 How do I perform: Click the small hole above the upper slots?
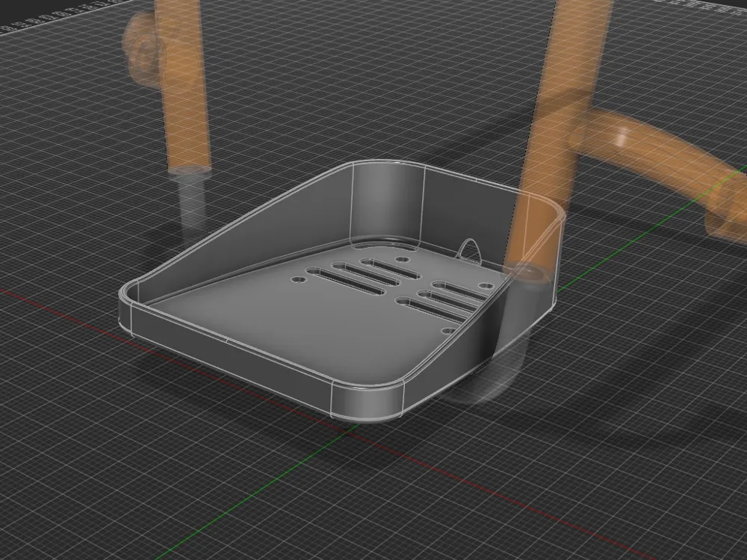403,260
